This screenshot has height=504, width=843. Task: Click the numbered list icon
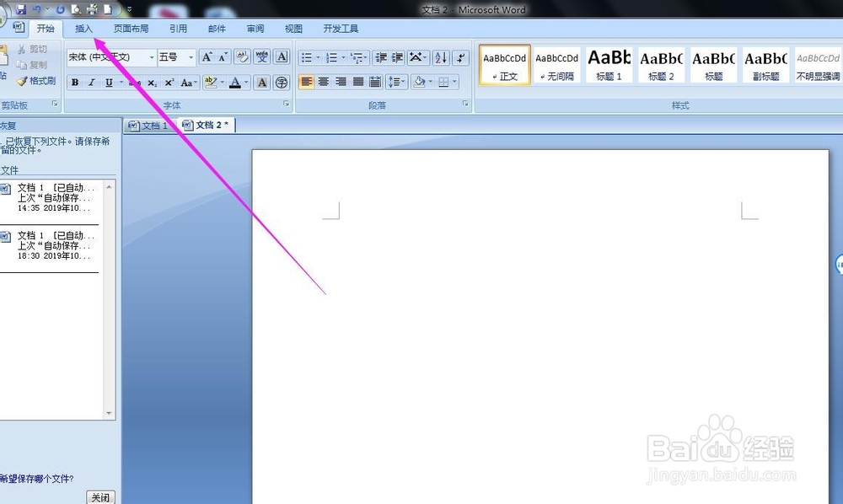[x=331, y=57]
